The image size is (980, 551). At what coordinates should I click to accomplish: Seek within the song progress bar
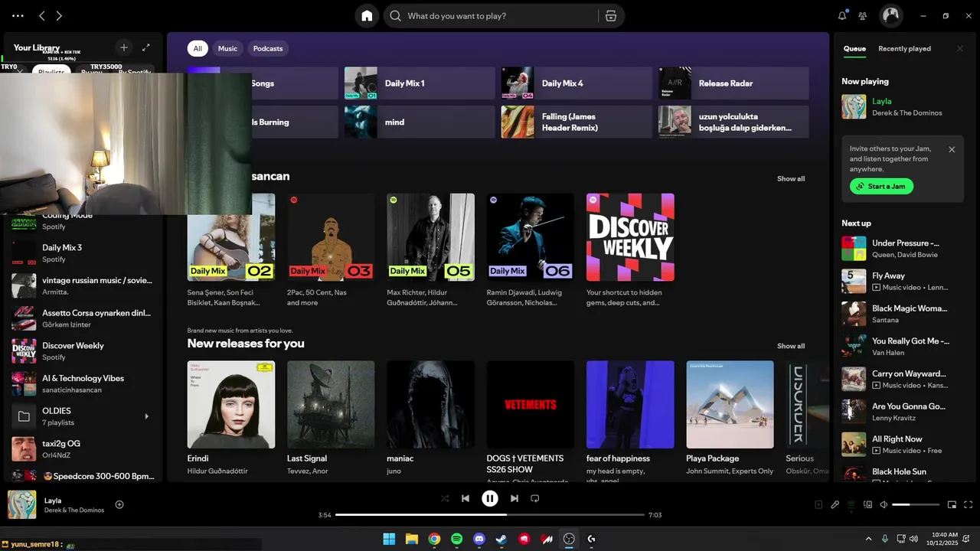coord(490,515)
